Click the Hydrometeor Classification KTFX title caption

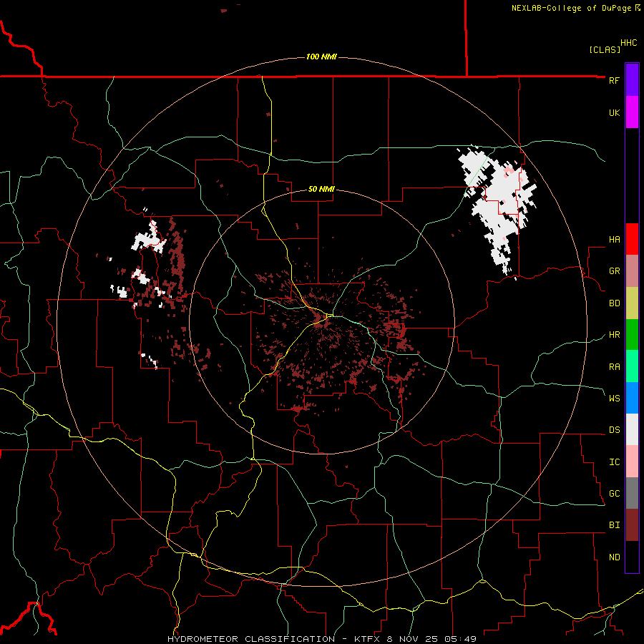point(321,639)
